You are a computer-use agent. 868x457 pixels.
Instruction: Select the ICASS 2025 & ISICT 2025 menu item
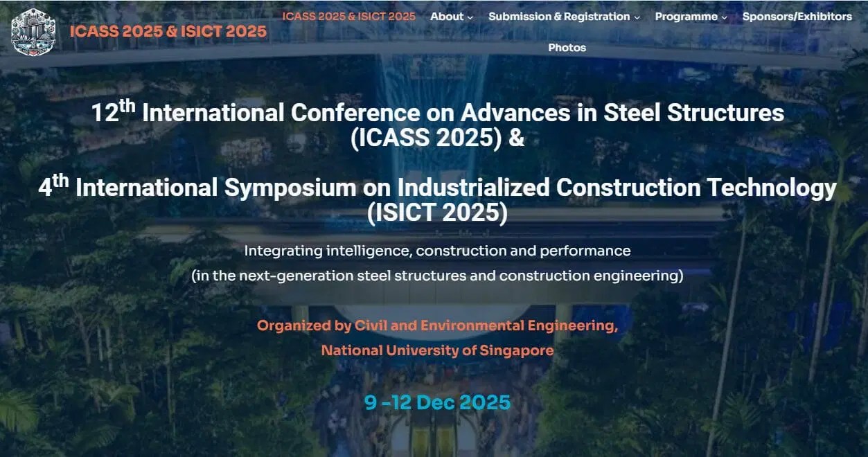coord(349,16)
